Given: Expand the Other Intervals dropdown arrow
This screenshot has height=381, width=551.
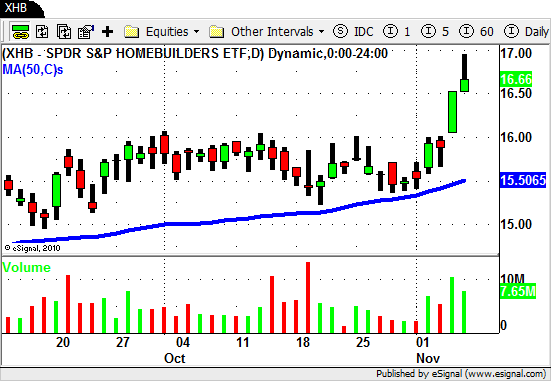Looking at the screenshot, I should 322,32.
